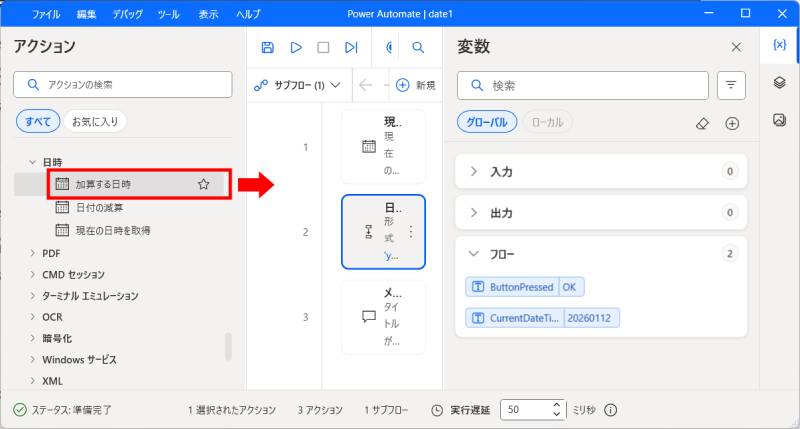The width and height of the screenshot is (800, 429).
Task: Select グローバル variables filter
Action: pyautogui.click(x=487, y=122)
